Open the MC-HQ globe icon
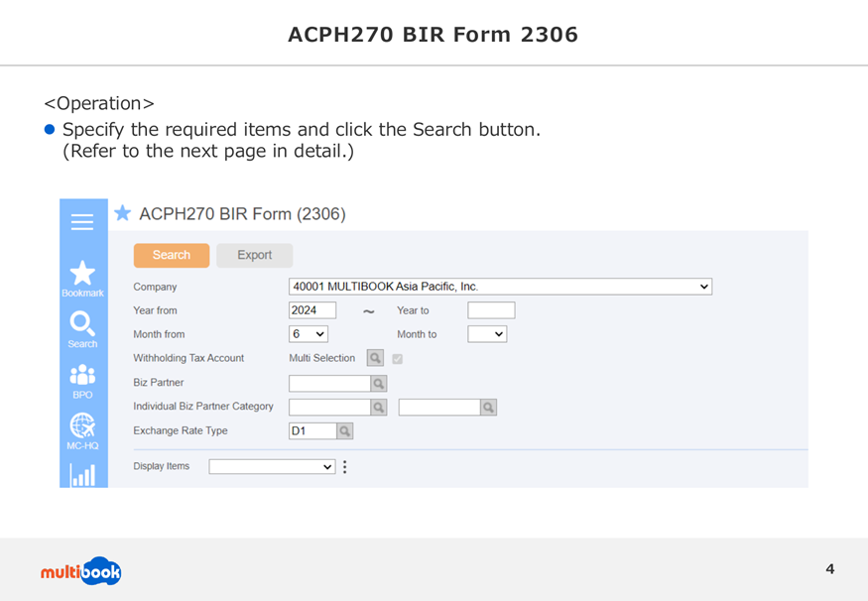 (82, 431)
